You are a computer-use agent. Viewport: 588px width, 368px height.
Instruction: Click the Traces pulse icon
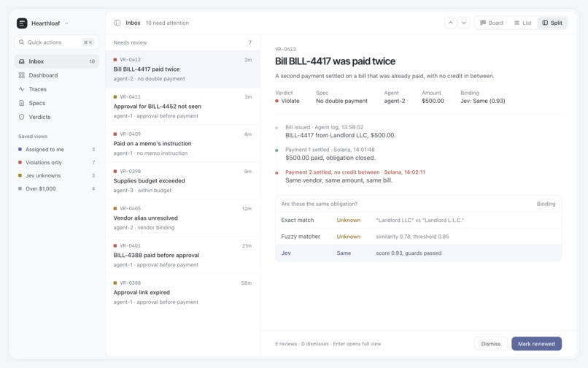22,89
